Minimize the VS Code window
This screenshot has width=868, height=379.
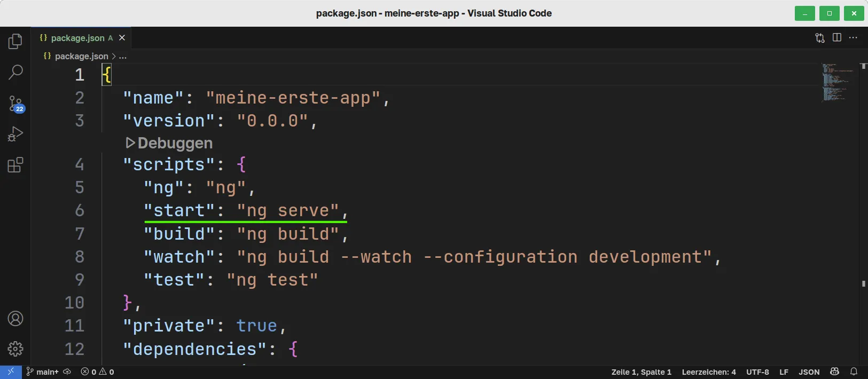804,13
